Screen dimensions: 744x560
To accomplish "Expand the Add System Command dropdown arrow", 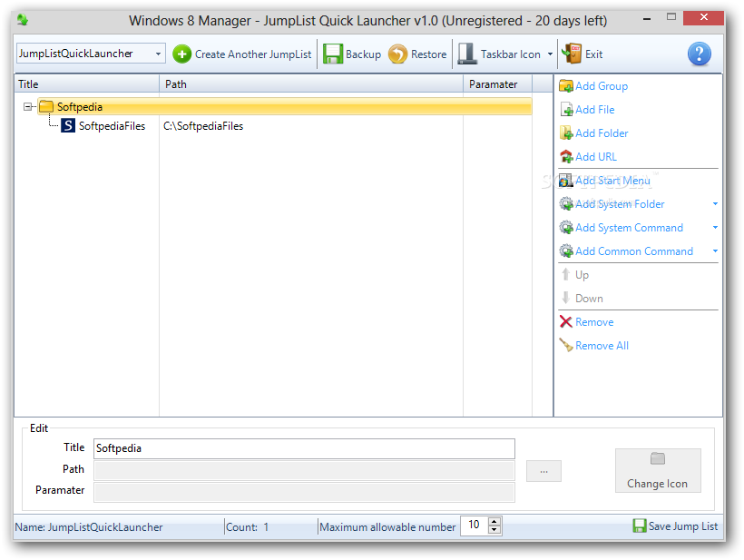I will tap(715, 228).
